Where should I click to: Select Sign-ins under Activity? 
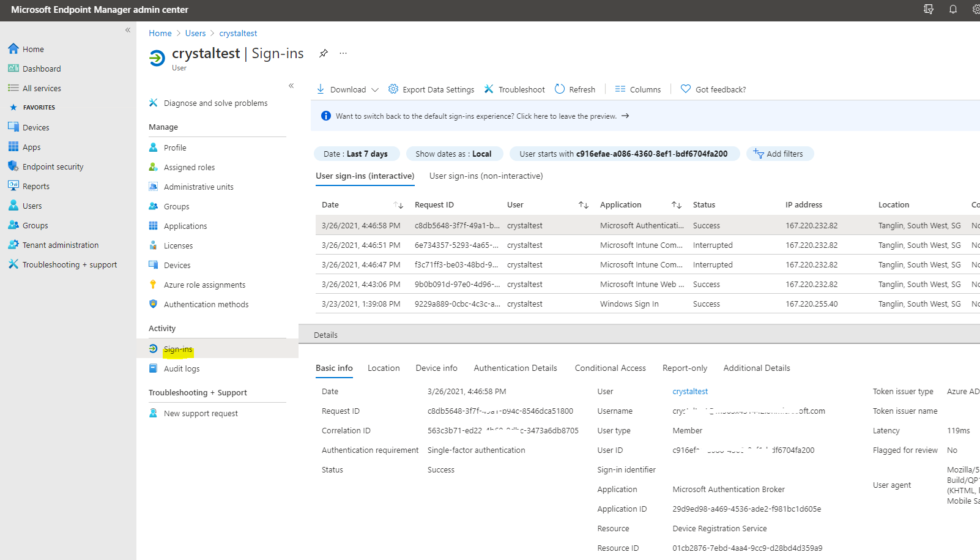click(178, 349)
